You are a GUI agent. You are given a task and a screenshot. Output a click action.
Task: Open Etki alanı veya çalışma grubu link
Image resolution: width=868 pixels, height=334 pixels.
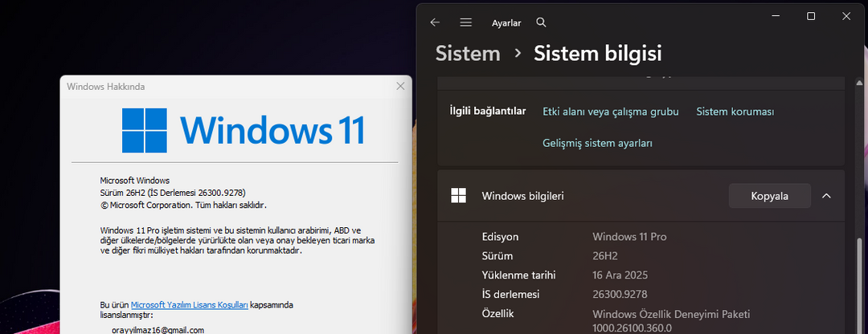click(611, 112)
